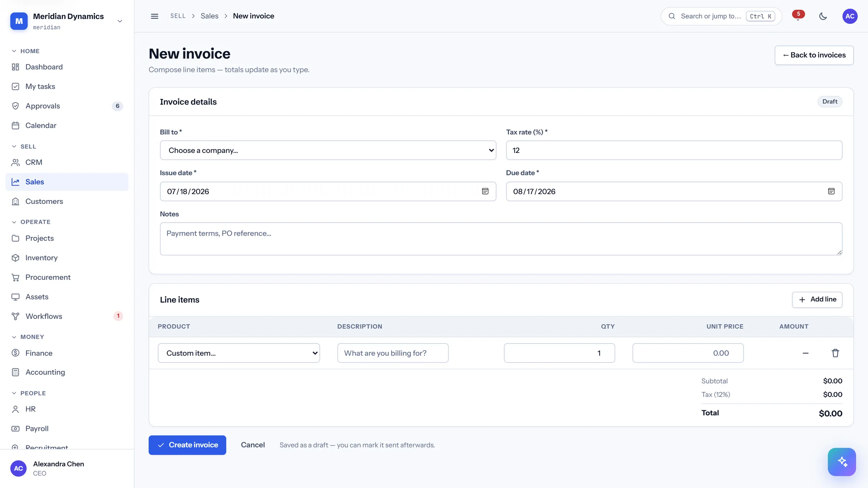This screenshot has height=488, width=868.
Task: Open My tasks from the sidebar
Action: click(67, 86)
